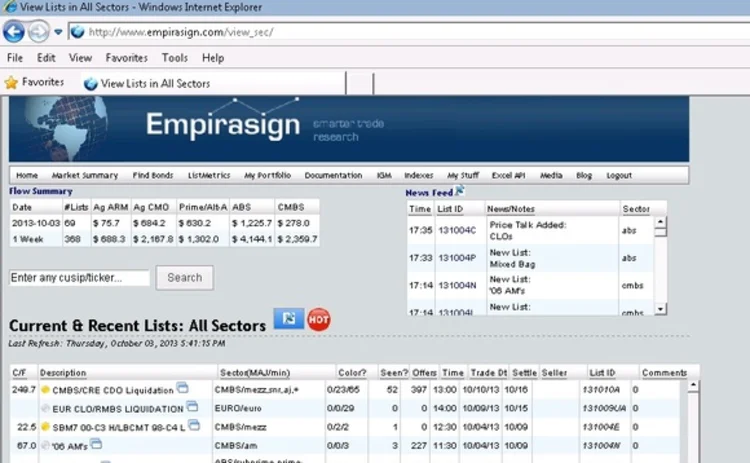Click yellow dot beside SBM7 00-C3 row
The image size is (750, 463).
tap(45, 427)
